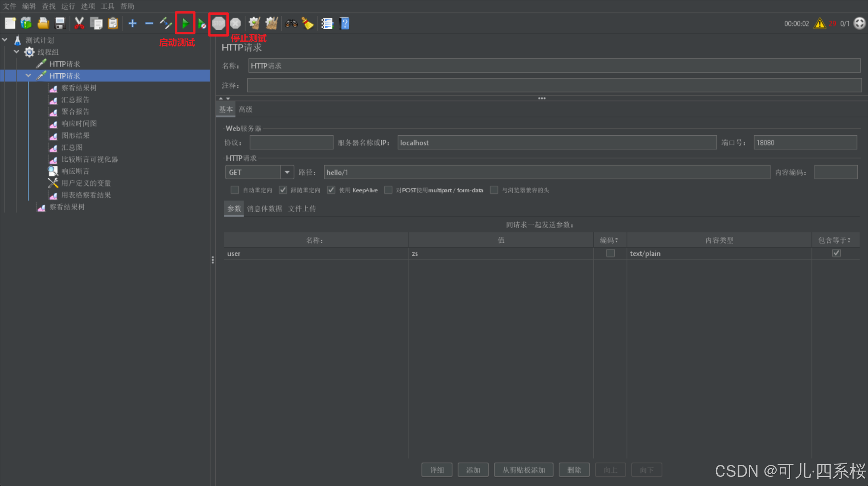Open the 运行 menu
The height and width of the screenshot is (486, 868).
point(68,6)
